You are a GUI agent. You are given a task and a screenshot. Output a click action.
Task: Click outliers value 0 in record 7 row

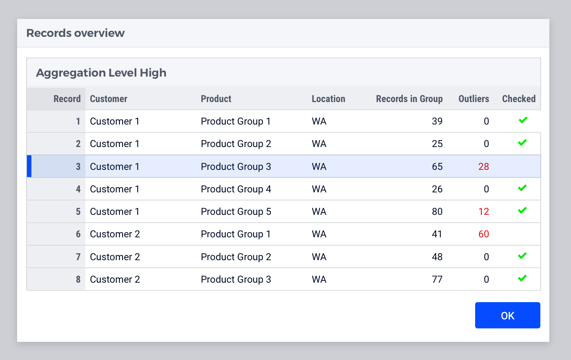[x=486, y=257]
